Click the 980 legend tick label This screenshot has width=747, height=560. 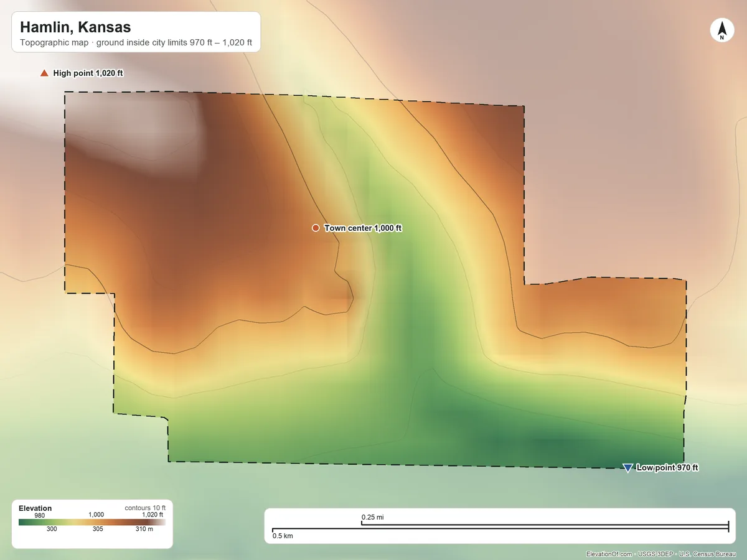coord(40,515)
